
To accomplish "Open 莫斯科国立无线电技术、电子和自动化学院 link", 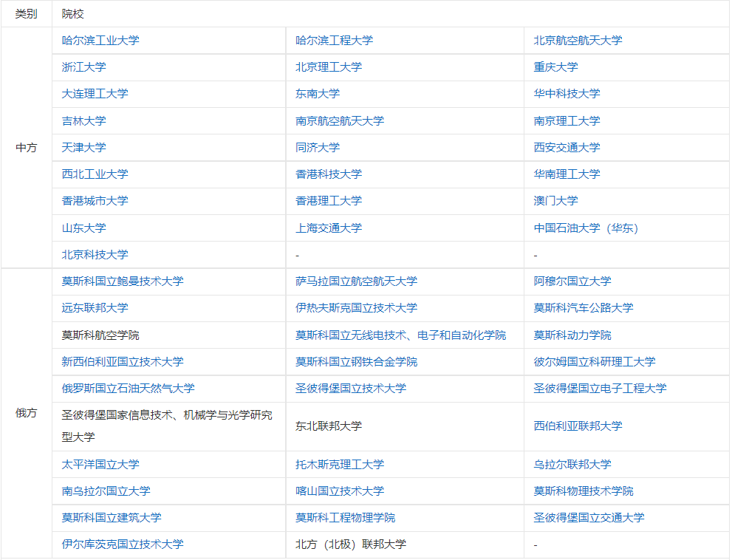I will coord(401,335).
